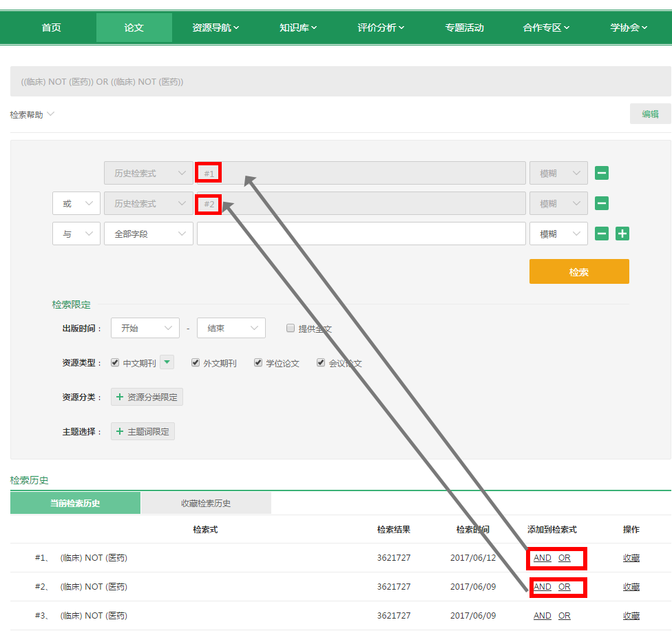Disable the 会议论文 checkbox

(x=321, y=363)
